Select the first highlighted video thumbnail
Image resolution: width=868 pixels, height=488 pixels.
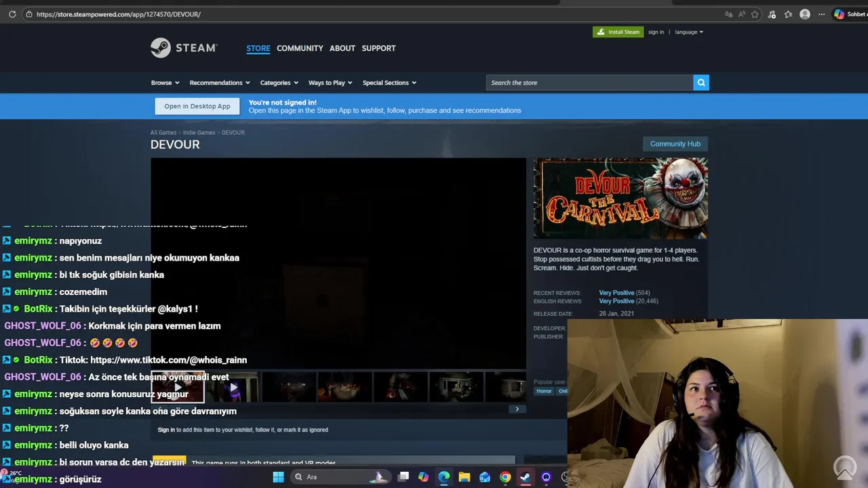[178, 387]
